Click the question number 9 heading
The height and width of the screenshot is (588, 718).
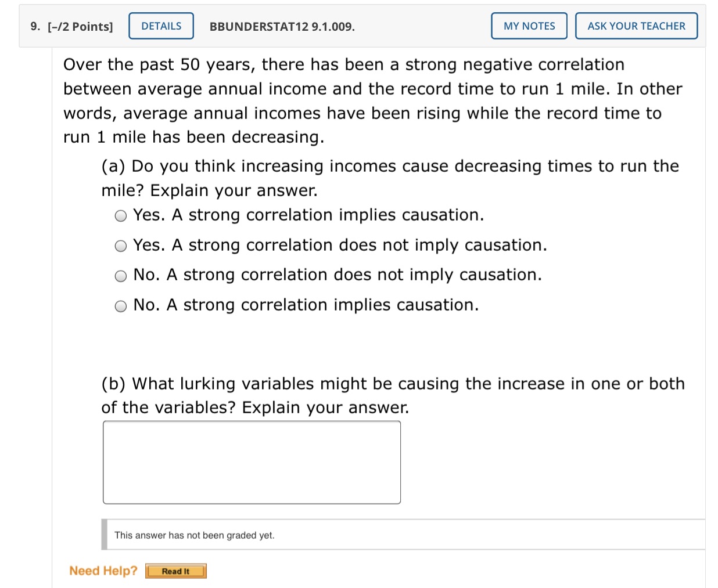click(33, 26)
